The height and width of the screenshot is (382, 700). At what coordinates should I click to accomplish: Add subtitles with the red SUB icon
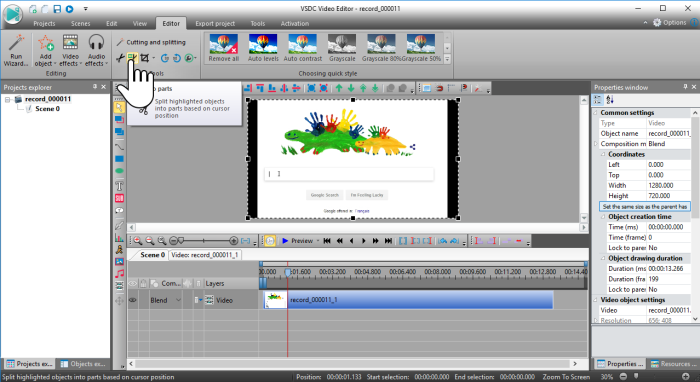pyautogui.click(x=119, y=198)
